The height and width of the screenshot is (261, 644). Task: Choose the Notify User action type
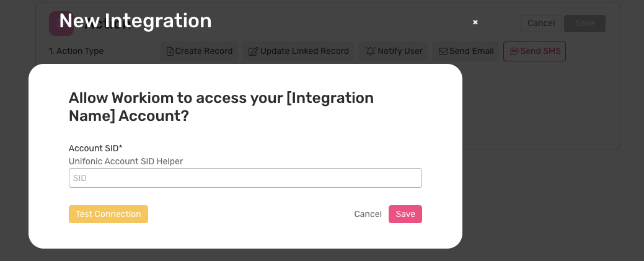[x=394, y=51]
